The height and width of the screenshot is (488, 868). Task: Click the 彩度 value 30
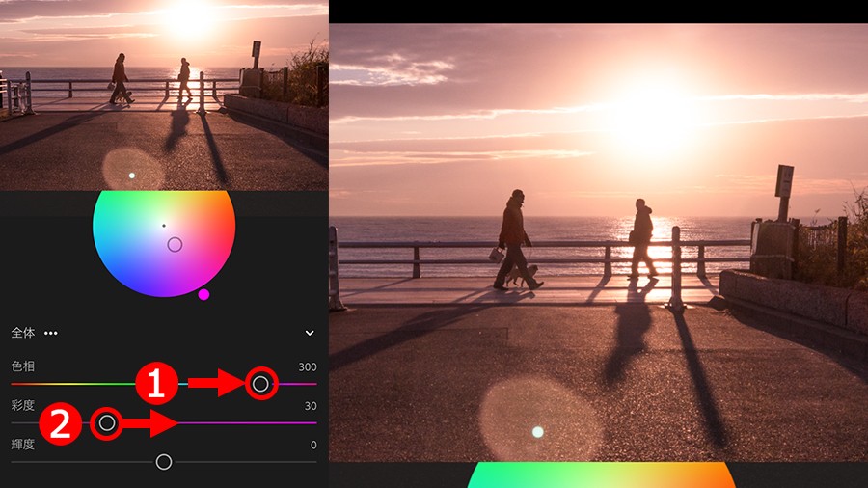click(311, 406)
